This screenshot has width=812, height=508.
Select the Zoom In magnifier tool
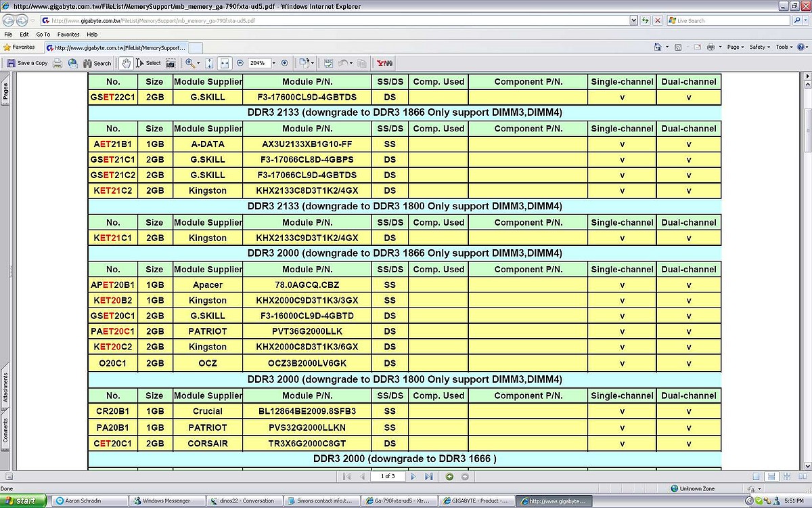[x=190, y=63]
